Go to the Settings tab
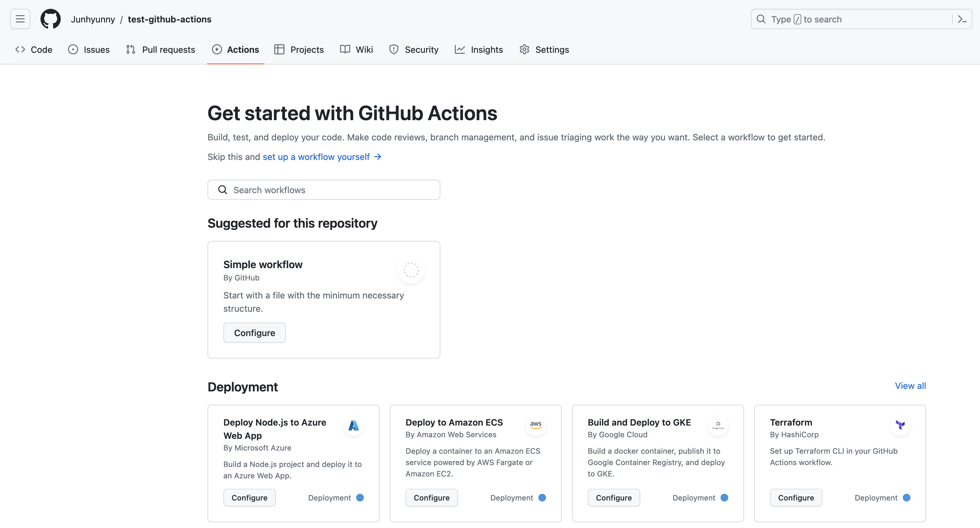This screenshot has height=528, width=980. click(544, 49)
